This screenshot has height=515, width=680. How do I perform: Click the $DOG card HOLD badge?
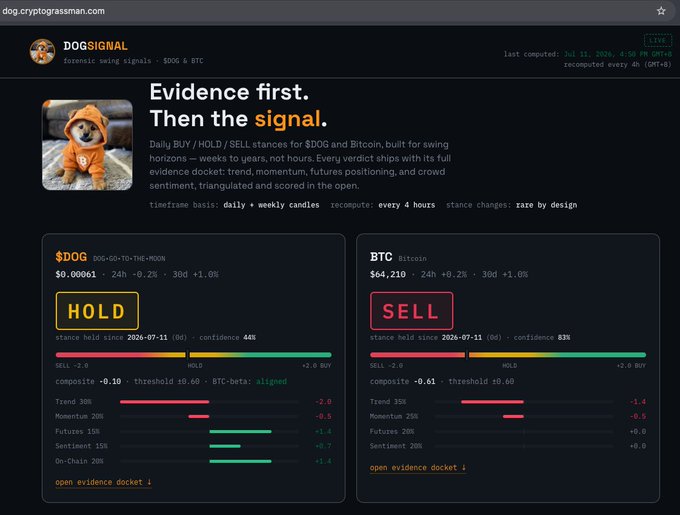pyautogui.click(x=97, y=311)
